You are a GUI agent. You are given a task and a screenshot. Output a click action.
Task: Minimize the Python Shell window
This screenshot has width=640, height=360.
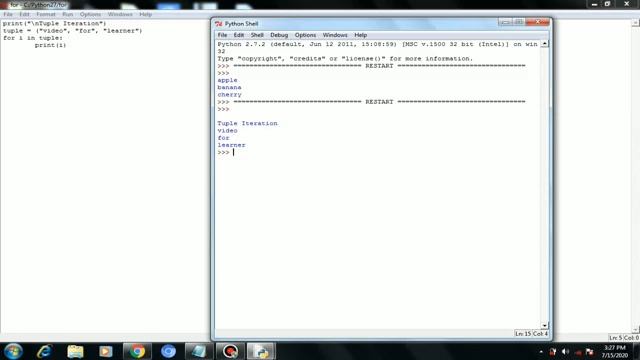505,22
